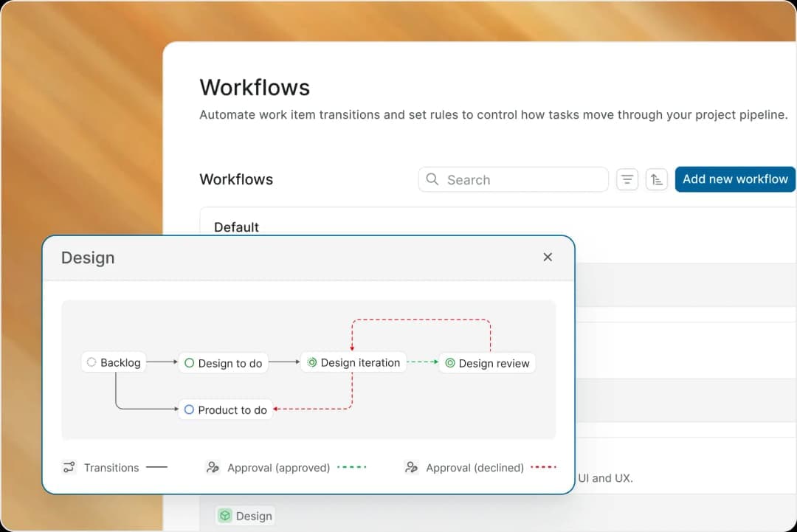
Task: Click the sort order icon
Action: [657, 179]
